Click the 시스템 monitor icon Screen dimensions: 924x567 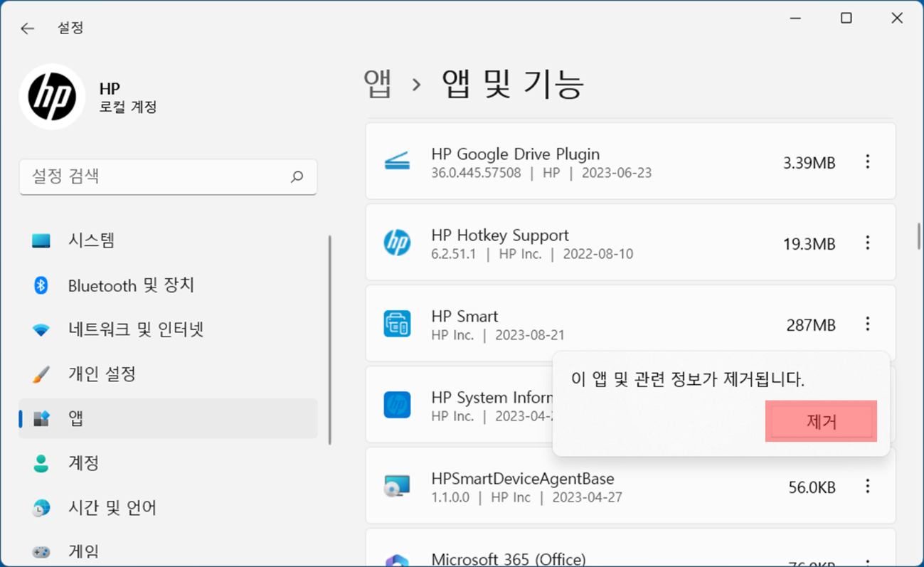coord(41,240)
